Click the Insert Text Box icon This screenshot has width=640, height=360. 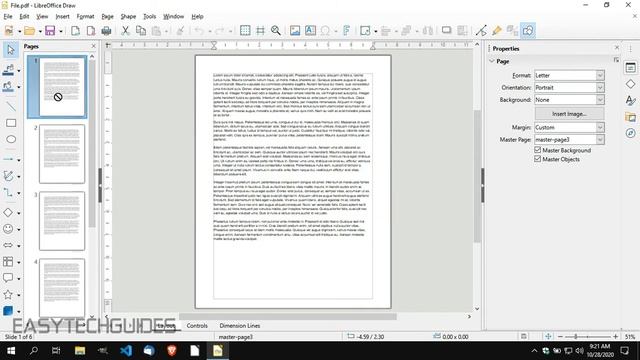[310, 31]
